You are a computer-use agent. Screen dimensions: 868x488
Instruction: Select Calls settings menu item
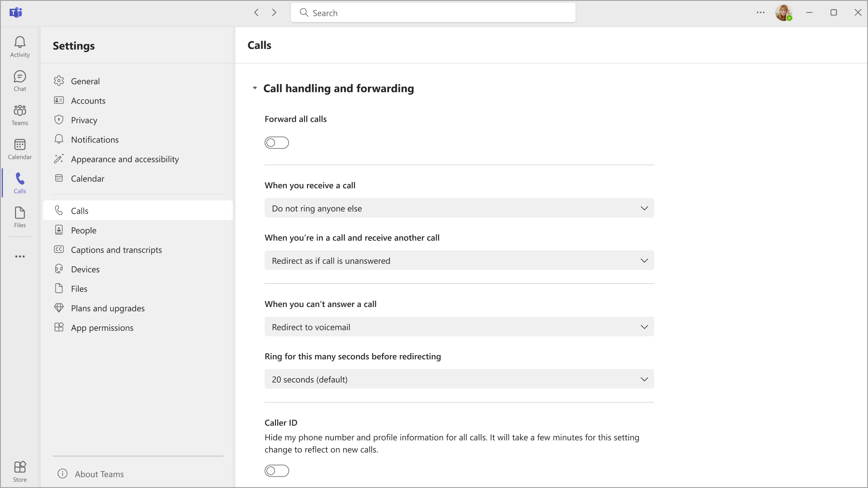(x=79, y=210)
